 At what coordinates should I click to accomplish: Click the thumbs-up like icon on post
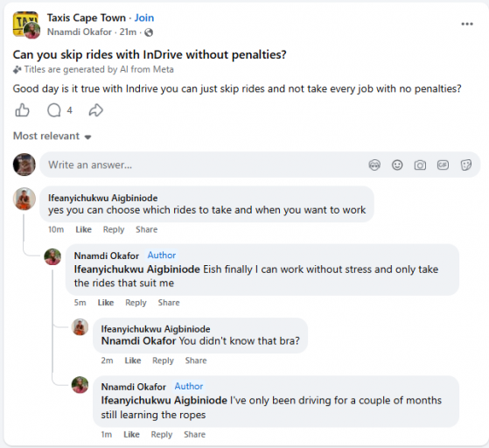[22, 110]
